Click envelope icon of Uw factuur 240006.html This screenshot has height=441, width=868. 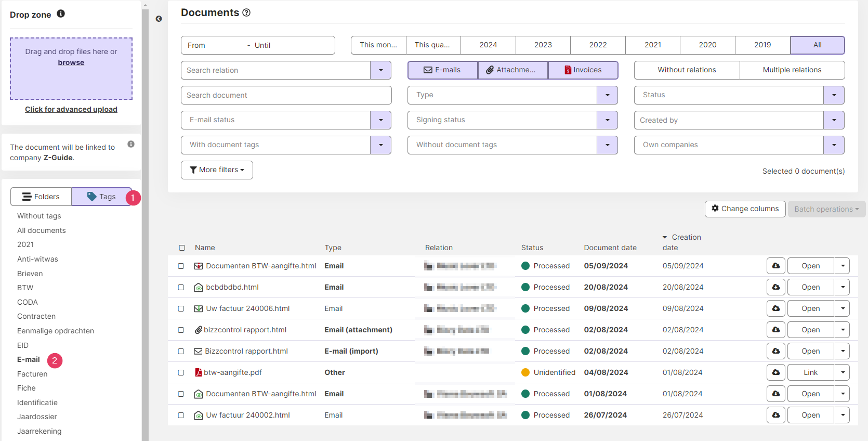click(x=198, y=308)
